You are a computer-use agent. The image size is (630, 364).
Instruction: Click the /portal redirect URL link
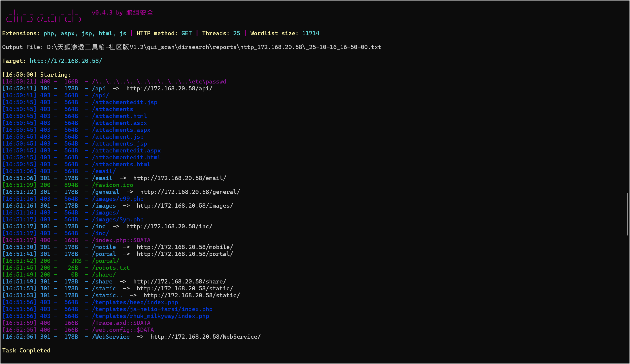click(x=185, y=254)
